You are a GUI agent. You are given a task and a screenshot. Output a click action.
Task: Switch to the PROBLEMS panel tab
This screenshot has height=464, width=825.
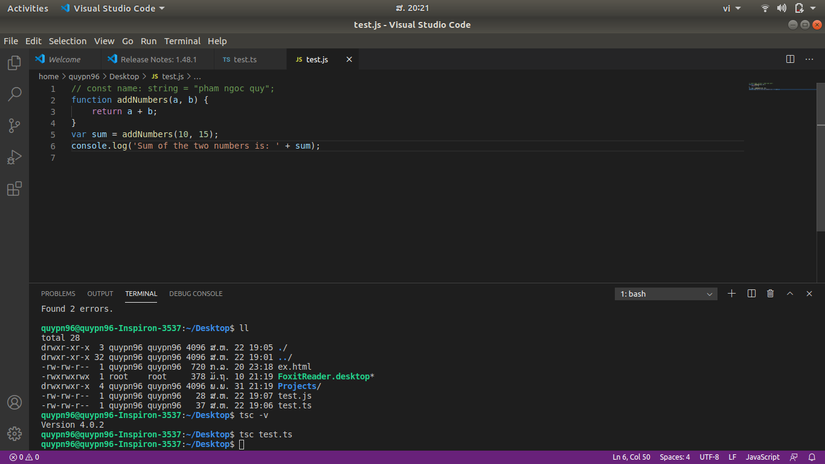pyautogui.click(x=58, y=294)
